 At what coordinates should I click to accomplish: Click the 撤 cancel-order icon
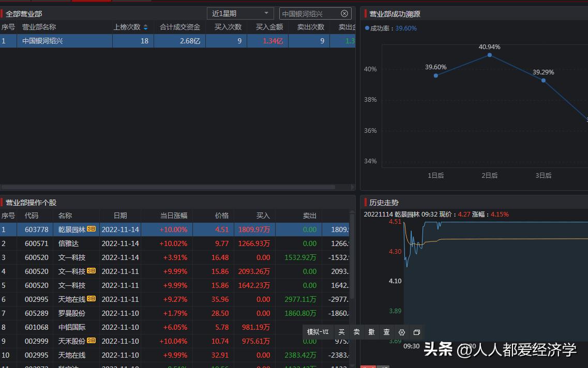tap(371, 332)
